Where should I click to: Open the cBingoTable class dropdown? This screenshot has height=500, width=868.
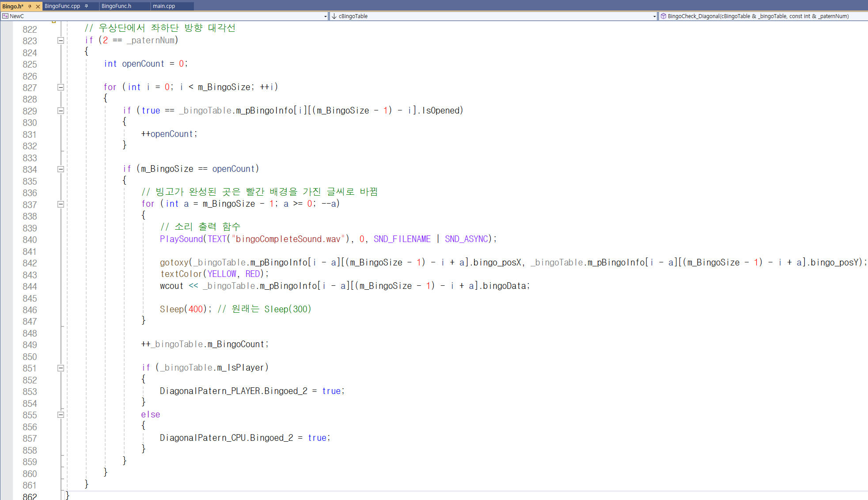[654, 16]
